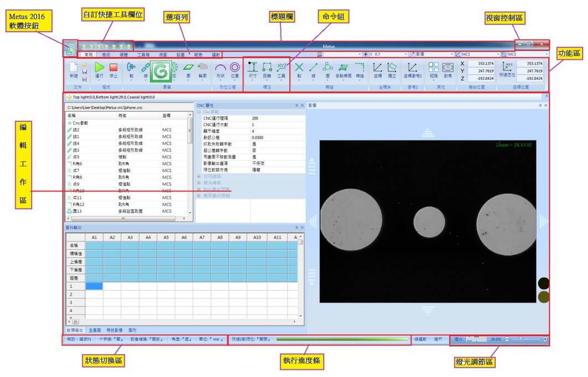Click the light intensity slider handle

coord(521,339)
